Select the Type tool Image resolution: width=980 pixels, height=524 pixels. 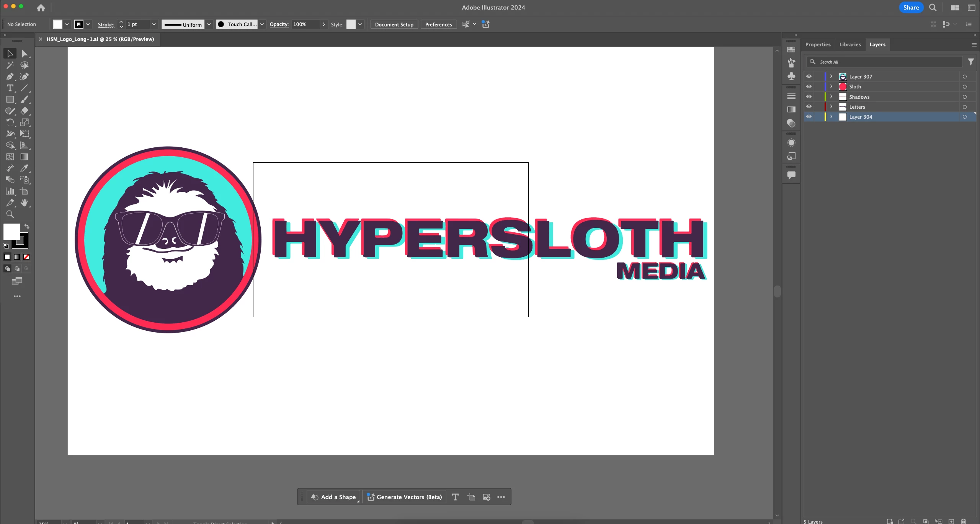click(10, 88)
